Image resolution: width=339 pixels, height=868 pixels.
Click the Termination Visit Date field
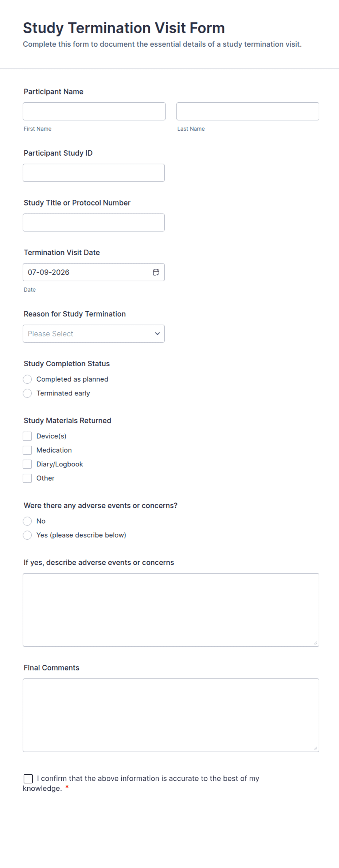click(x=94, y=272)
